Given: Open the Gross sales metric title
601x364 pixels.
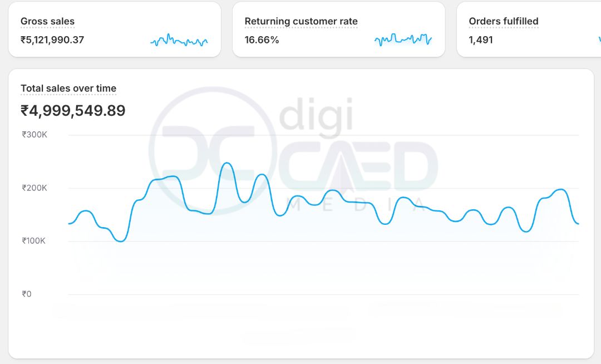Looking at the screenshot, I should [47, 22].
